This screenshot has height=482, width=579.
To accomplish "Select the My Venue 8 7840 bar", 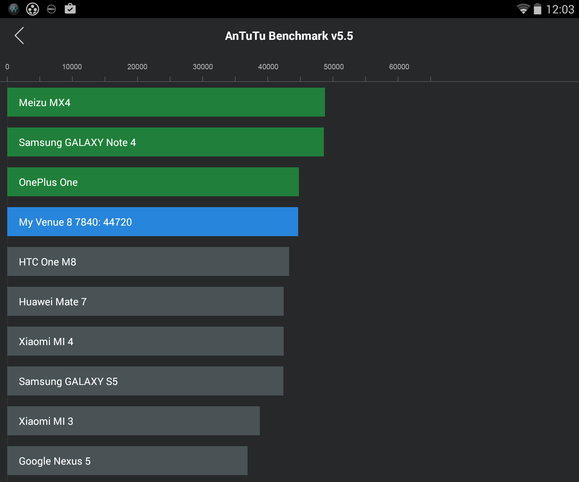I will [x=153, y=222].
